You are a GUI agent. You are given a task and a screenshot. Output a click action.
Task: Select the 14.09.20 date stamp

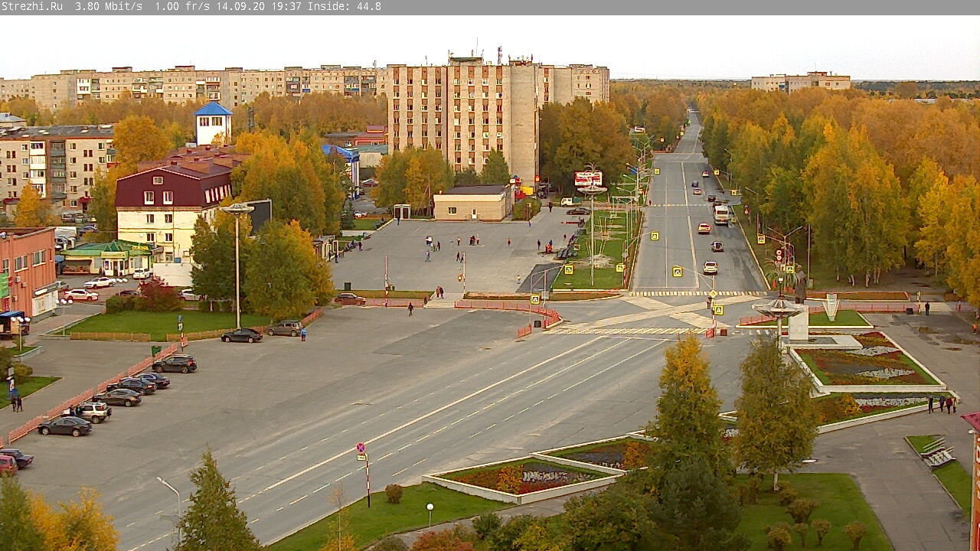[240, 7]
